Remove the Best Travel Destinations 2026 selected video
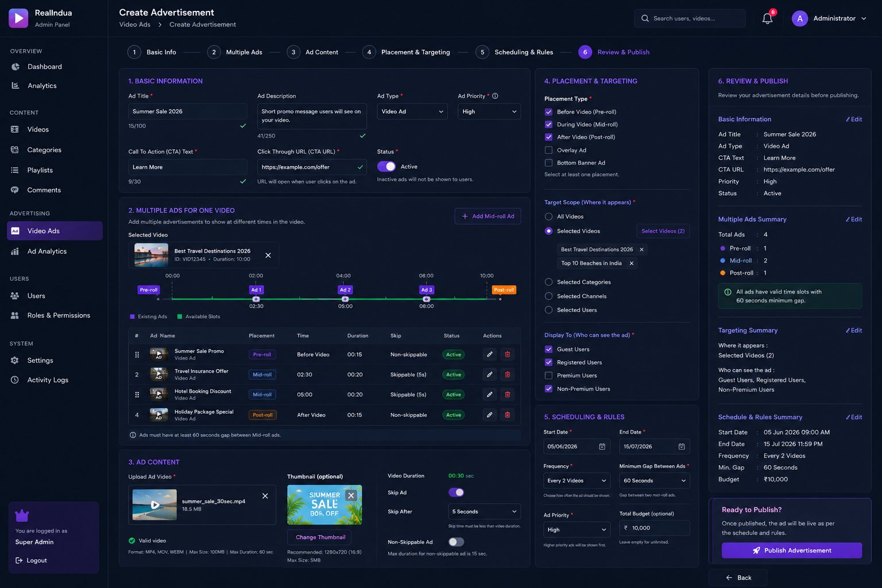The width and height of the screenshot is (882, 588). (268, 255)
